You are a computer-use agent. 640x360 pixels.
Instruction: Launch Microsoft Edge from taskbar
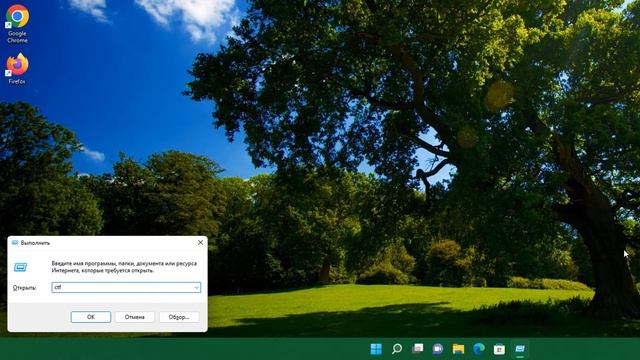(479, 349)
